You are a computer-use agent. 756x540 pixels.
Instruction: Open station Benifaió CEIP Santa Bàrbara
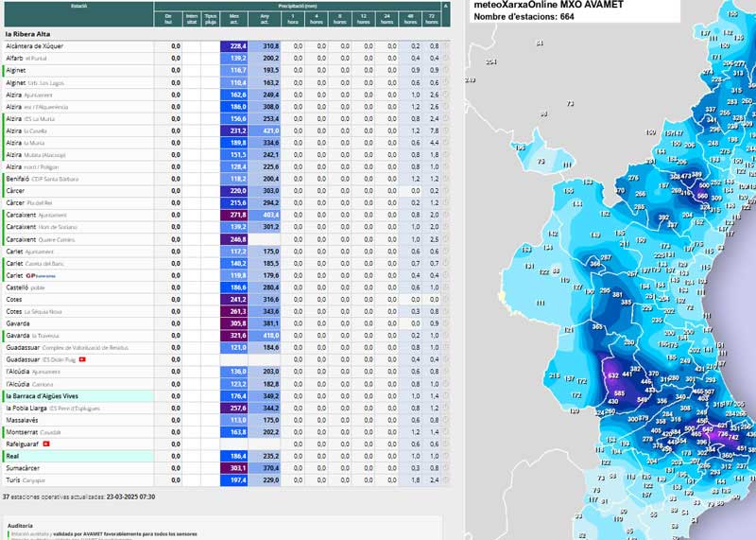click(x=42, y=179)
